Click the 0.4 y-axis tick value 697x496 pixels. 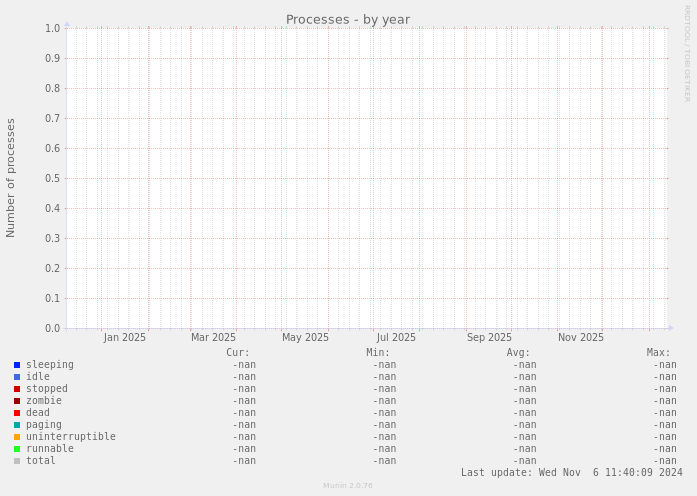click(52, 208)
